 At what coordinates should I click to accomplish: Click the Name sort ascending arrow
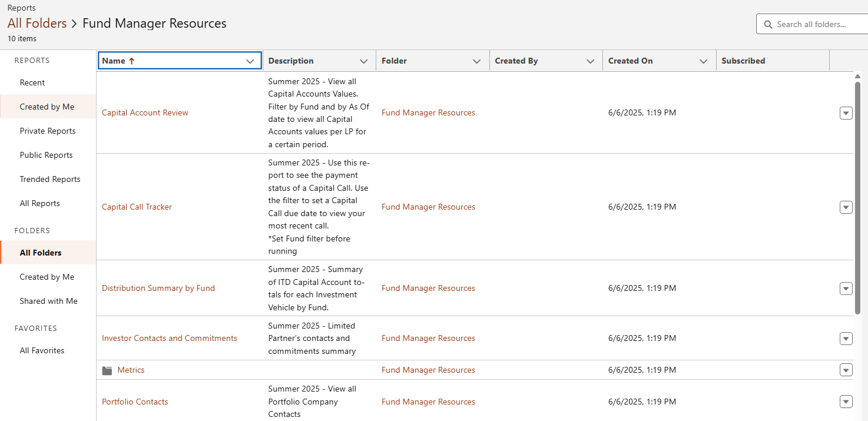pos(131,61)
